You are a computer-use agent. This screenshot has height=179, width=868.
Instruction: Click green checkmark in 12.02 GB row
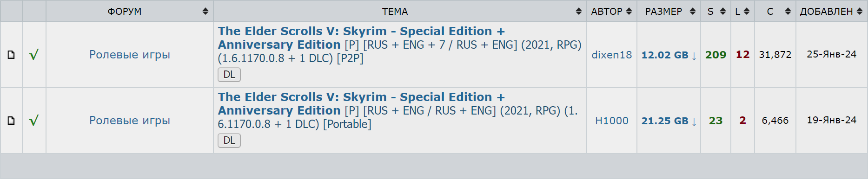33,55
